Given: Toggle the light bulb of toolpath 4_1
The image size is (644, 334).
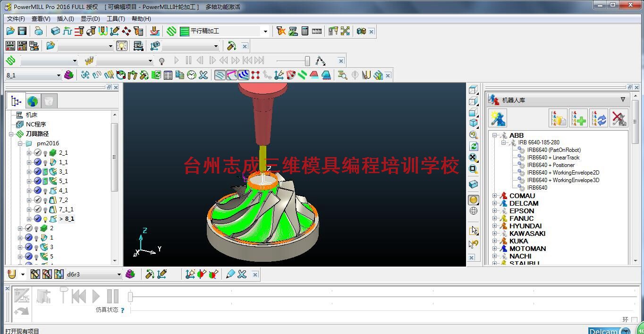Looking at the screenshot, I should pyautogui.click(x=45, y=191).
